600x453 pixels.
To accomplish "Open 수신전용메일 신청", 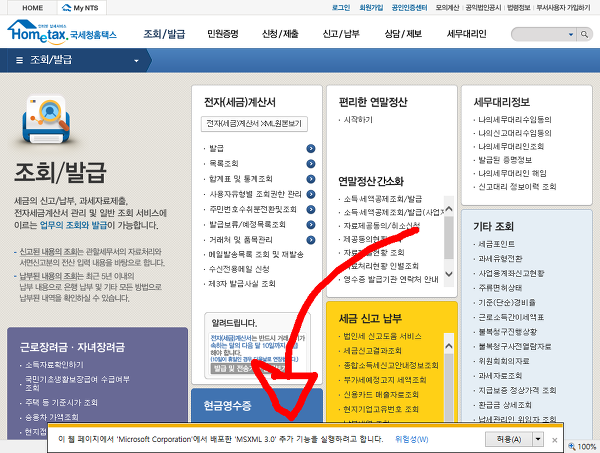I will (x=239, y=269).
